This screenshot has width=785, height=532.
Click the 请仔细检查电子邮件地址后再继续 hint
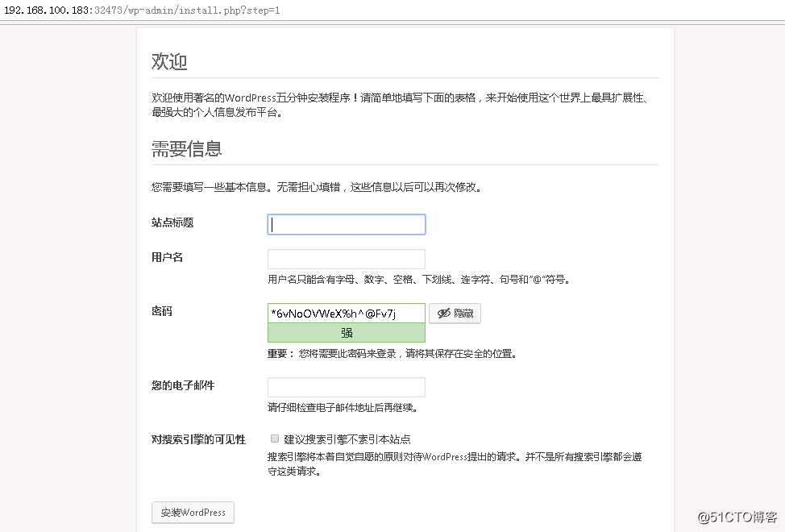pyautogui.click(x=343, y=407)
